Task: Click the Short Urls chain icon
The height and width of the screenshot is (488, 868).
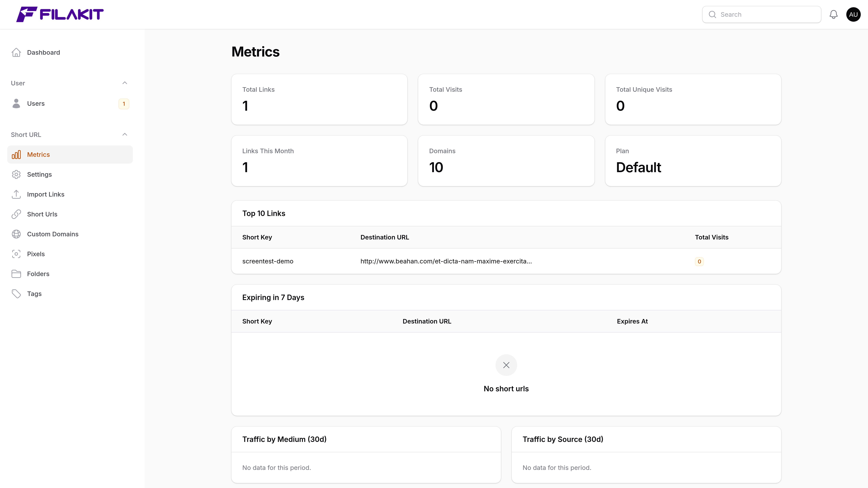Action: pos(16,214)
